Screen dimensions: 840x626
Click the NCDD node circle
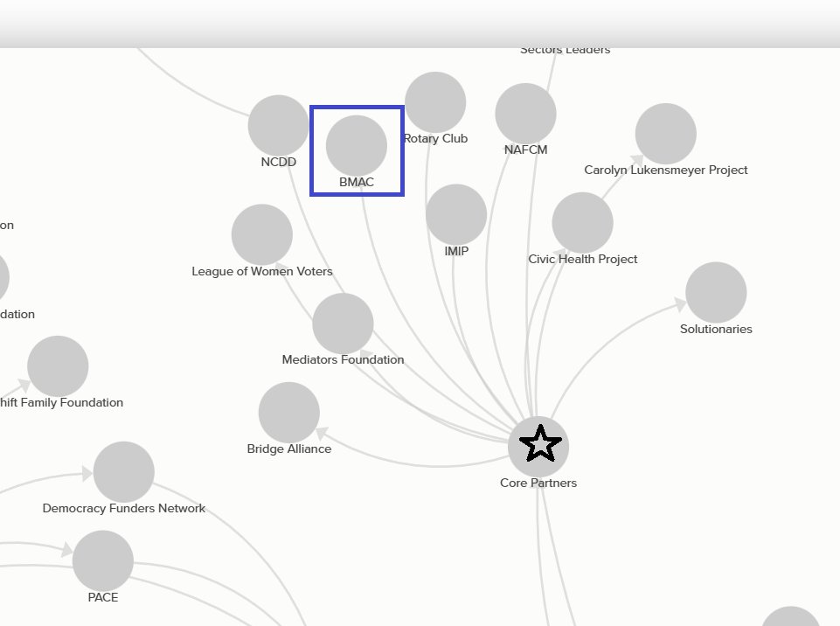[x=279, y=125]
